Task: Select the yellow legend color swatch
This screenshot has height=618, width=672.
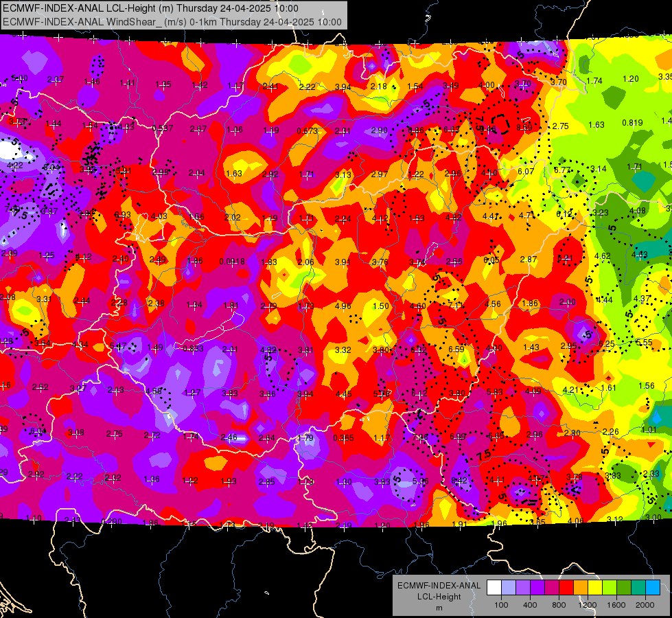Action: point(595,588)
